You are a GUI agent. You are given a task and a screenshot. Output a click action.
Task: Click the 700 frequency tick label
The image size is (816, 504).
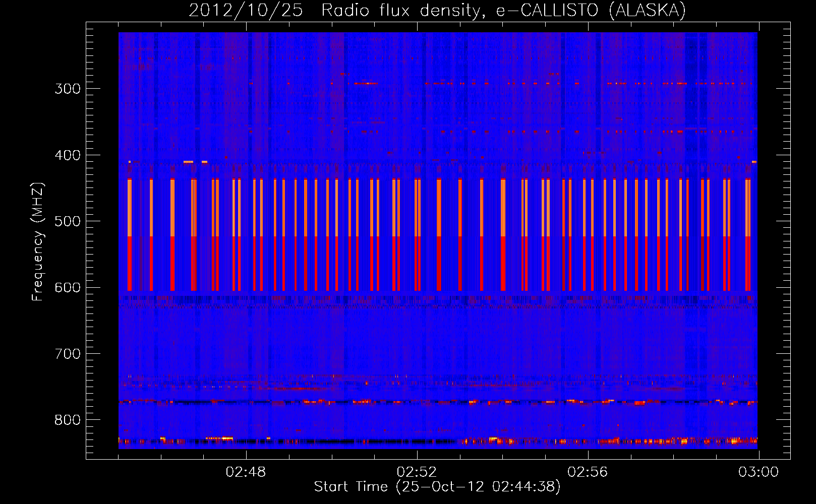point(68,354)
